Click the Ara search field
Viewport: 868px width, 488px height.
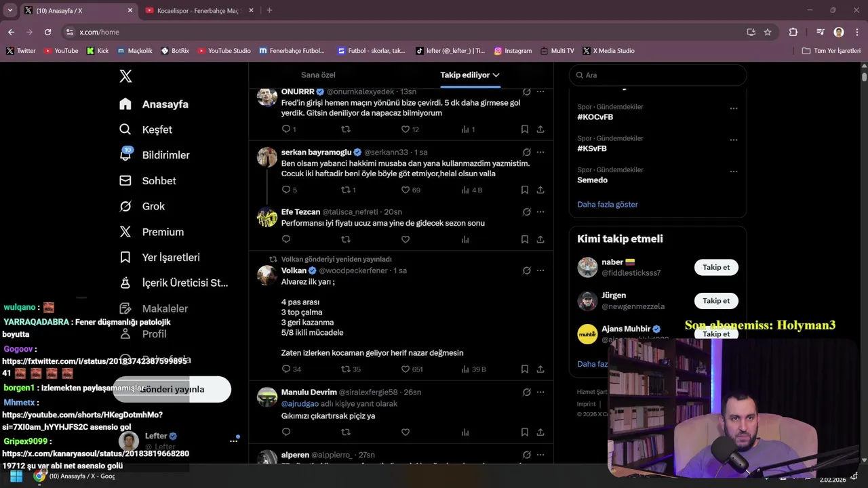(x=658, y=75)
